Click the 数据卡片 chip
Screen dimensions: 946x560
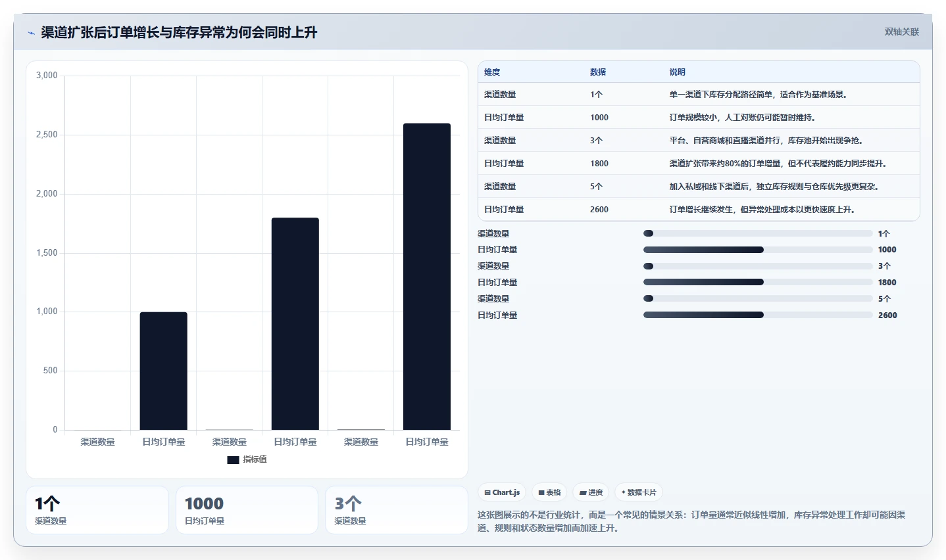pyautogui.click(x=638, y=492)
